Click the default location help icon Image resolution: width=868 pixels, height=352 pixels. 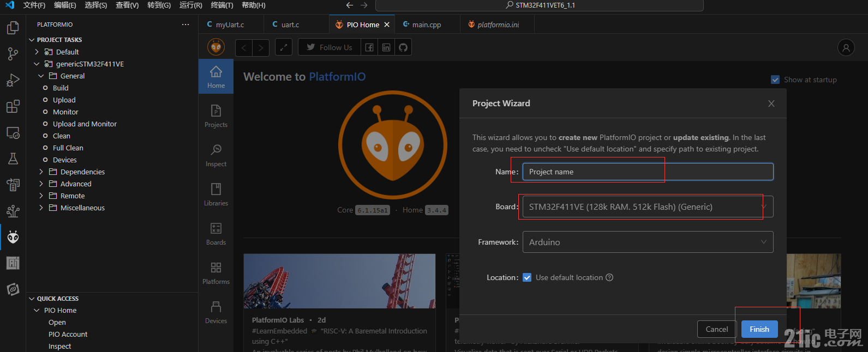coord(609,277)
